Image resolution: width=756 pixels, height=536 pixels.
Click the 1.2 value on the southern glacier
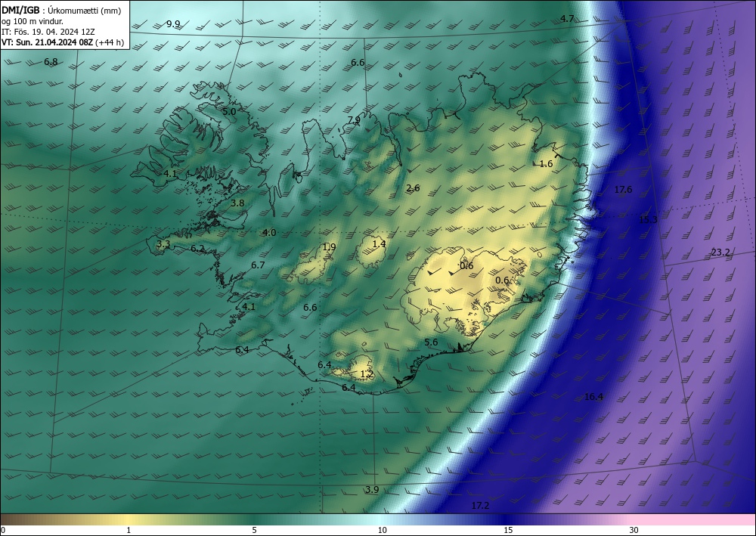coord(367,374)
